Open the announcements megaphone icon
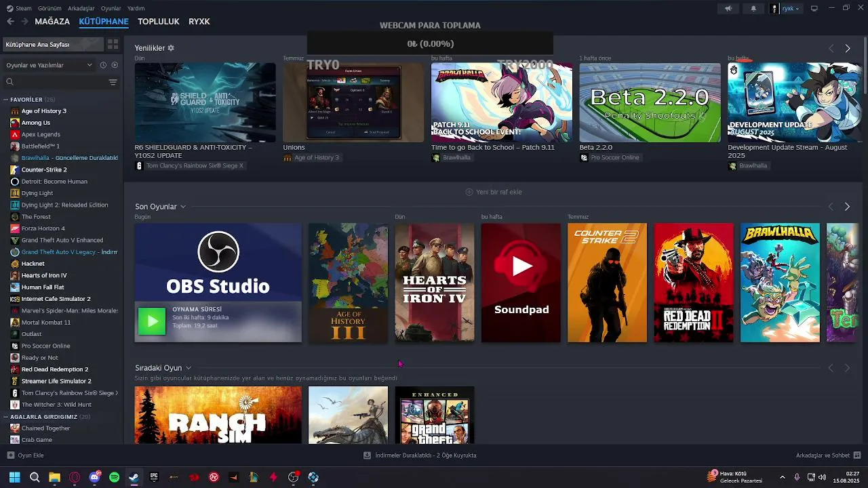Viewport: 868px width, 488px height. click(x=728, y=8)
